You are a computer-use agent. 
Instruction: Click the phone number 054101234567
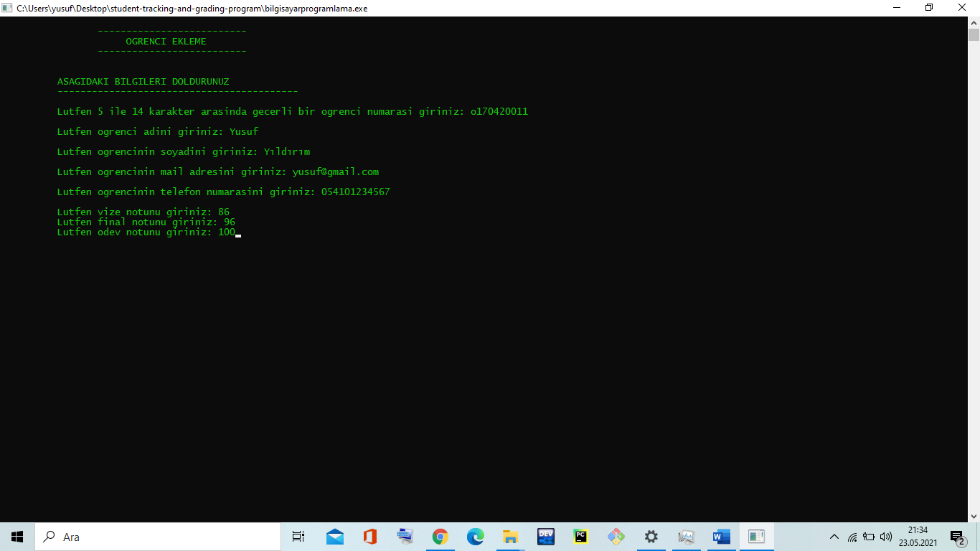[x=356, y=192]
